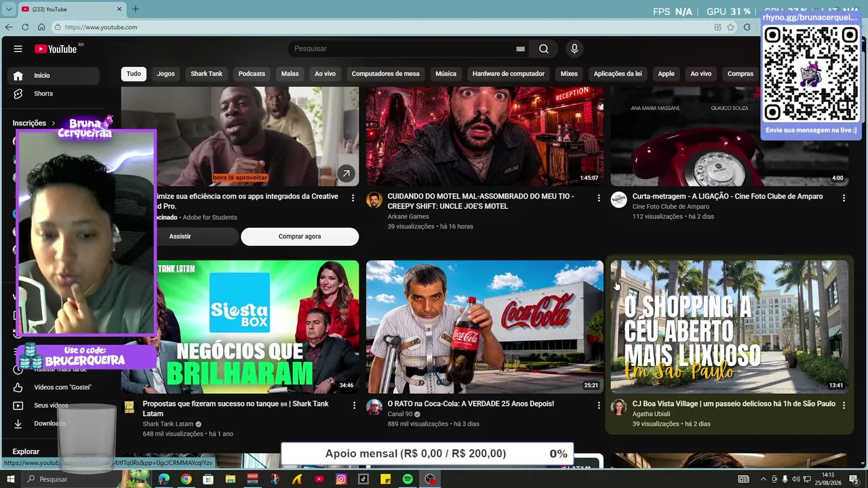Reload the page
Image resolution: width=868 pixels, height=488 pixels.
coord(25,27)
